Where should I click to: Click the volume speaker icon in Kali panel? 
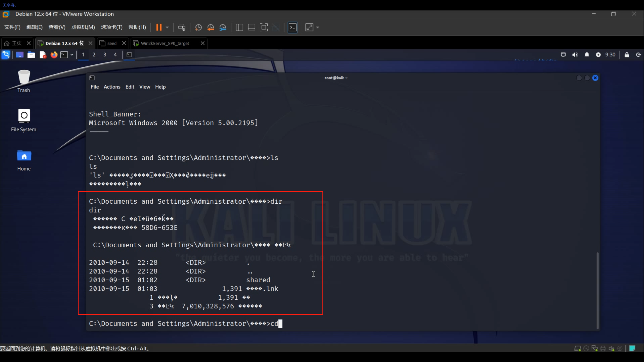[x=575, y=55]
